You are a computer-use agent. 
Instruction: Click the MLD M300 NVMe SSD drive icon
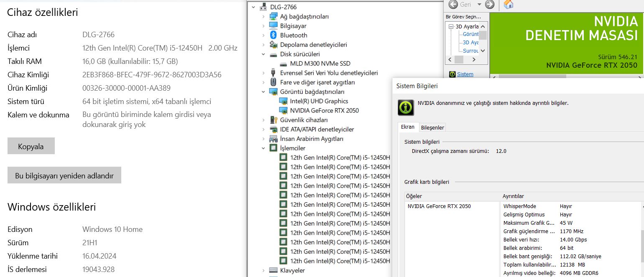click(x=284, y=64)
